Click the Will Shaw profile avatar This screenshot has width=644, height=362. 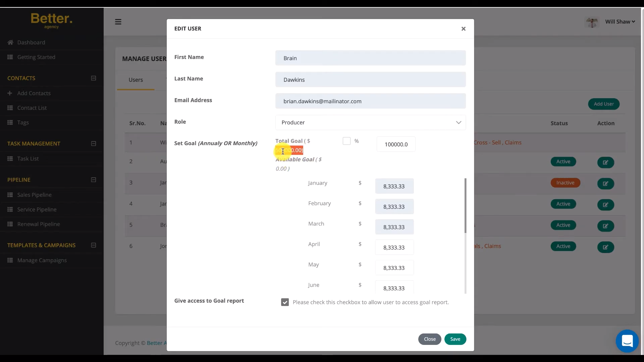[x=592, y=22]
